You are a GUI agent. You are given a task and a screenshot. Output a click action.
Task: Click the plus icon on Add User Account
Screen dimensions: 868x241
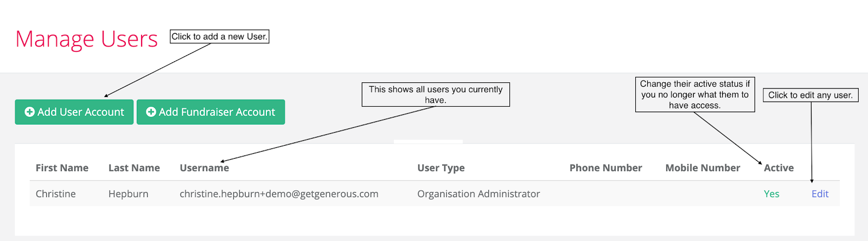pos(30,112)
